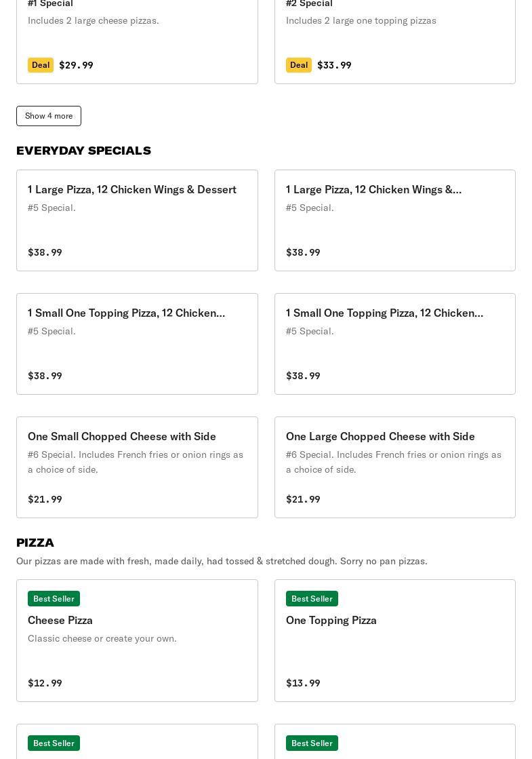Expand list with Show 4 more button

[49, 116]
